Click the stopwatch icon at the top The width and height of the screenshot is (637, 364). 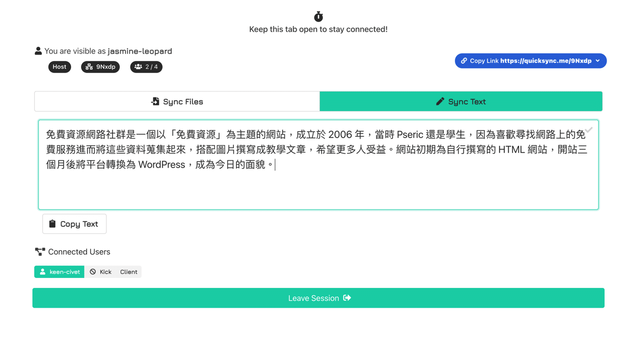point(318,15)
